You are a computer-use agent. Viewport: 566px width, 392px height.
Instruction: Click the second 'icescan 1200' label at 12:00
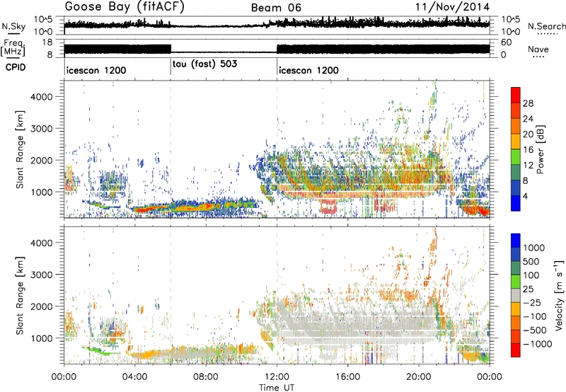(308, 70)
